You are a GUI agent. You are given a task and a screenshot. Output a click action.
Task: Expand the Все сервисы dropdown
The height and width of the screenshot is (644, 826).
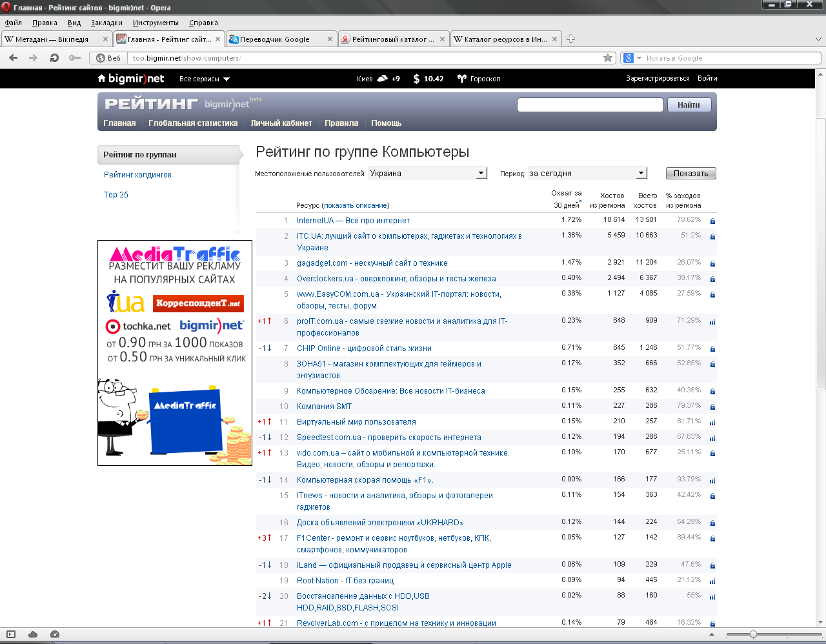204,79
